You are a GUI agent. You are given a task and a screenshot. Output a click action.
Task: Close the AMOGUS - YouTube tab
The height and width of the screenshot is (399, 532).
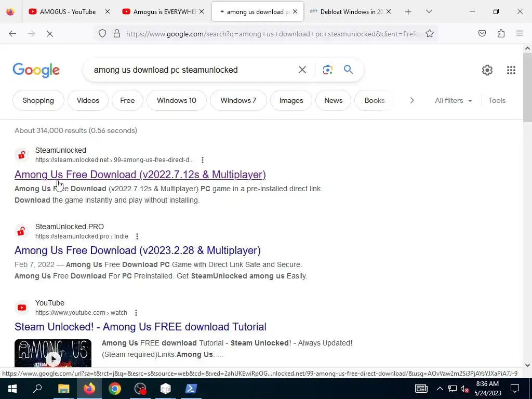coord(108,11)
